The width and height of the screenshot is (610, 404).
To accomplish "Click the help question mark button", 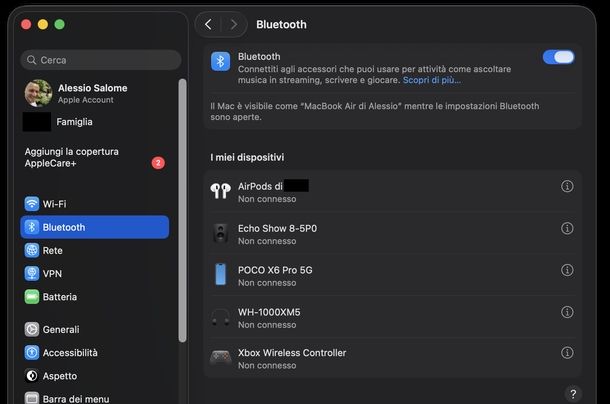I will point(573,394).
